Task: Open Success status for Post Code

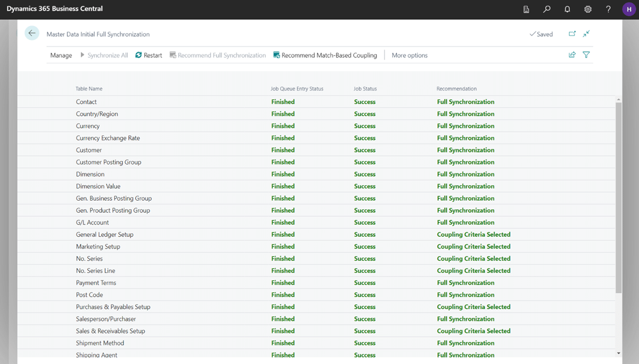Action: [x=365, y=295]
